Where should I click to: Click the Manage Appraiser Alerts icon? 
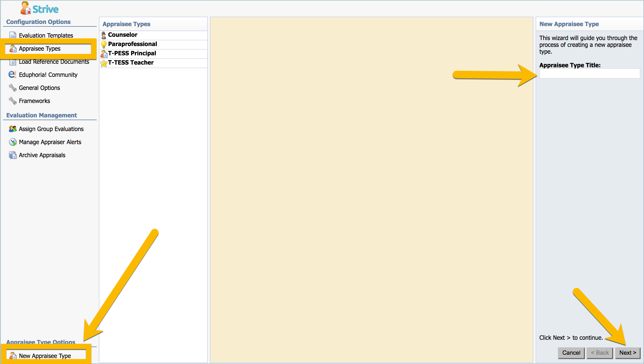coord(13,142)
